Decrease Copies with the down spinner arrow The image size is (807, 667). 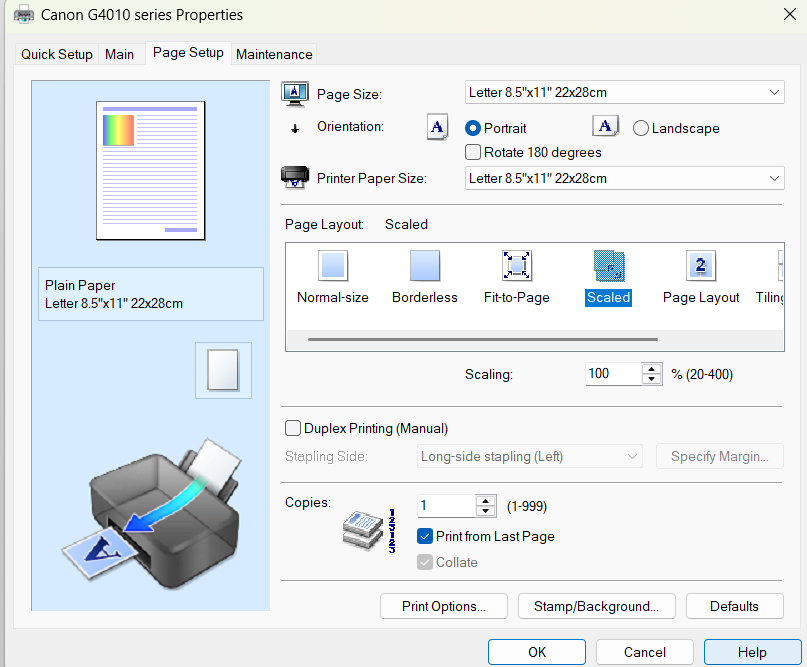point(485,511)
